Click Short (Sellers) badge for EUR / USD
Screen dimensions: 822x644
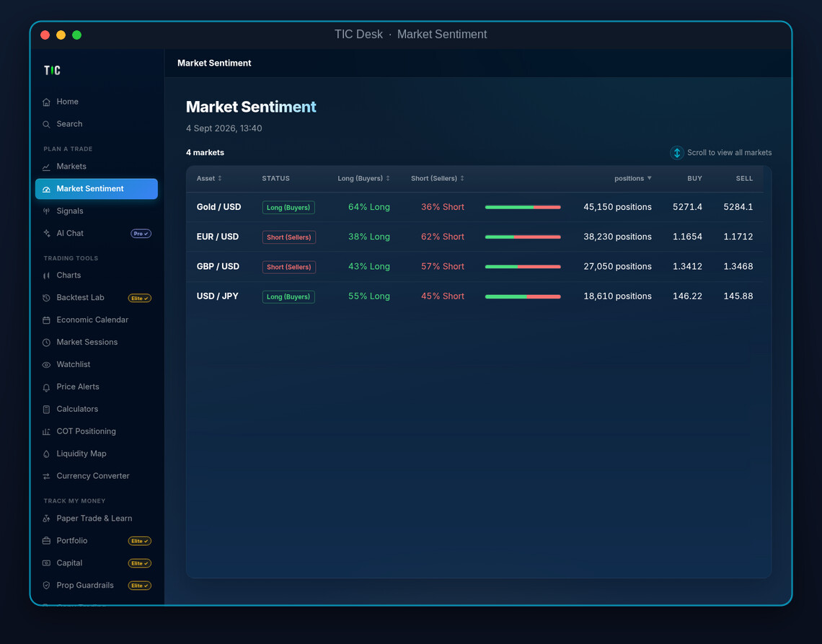[x=289, y=237]
